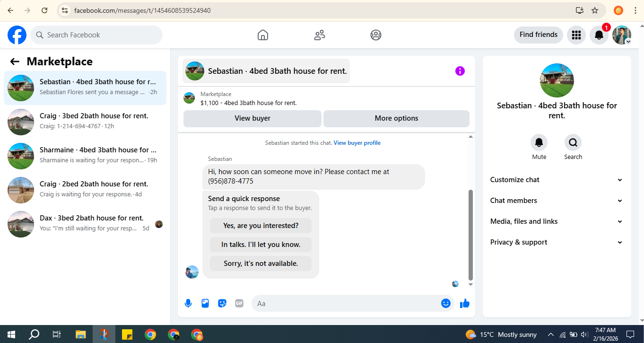Open large listing photo in right panel

[x=557, y=80]
